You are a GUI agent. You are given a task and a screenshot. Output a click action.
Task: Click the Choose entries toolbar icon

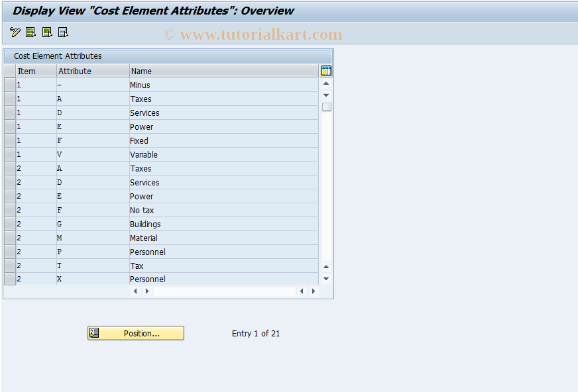(x=30, y=31)
